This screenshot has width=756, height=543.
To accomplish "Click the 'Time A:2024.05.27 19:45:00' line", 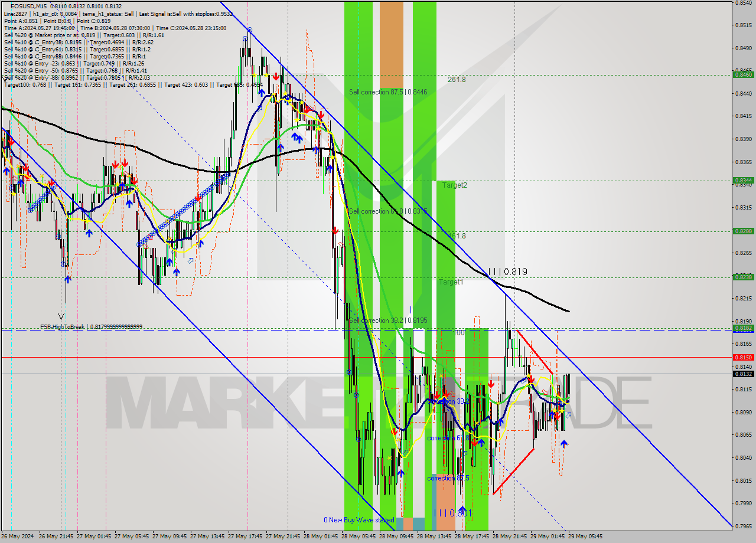I will (115, 28).
